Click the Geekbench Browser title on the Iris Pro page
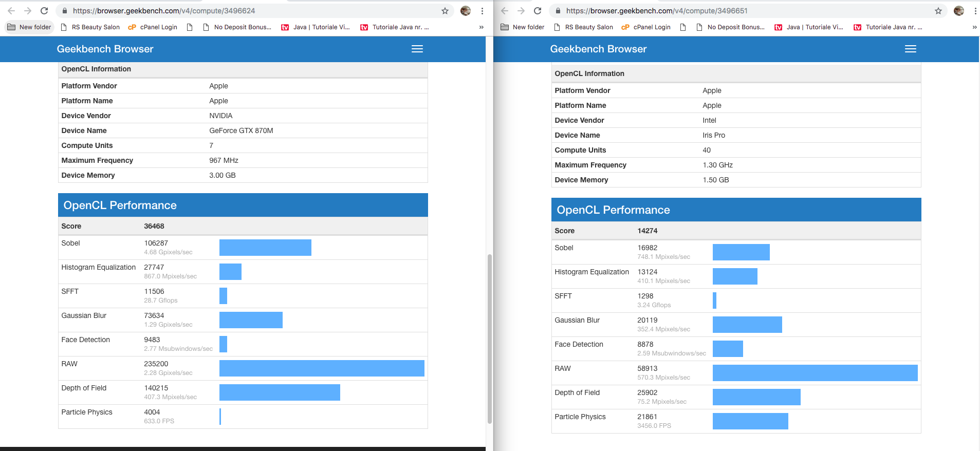Viewport: 980px width, 451px height. tap(598, 49)
